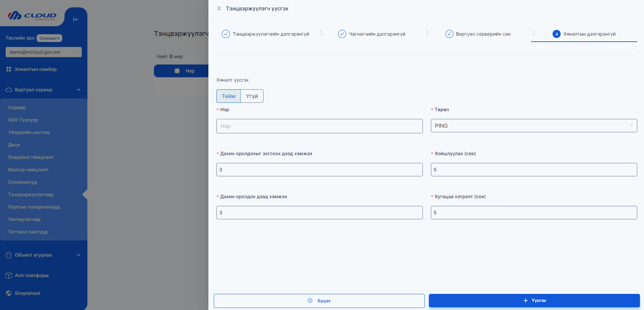This screenshot has width=644, height=310.
Task: Click the Объект агуулах bucket icon
Action: click(x=9, y=255)
